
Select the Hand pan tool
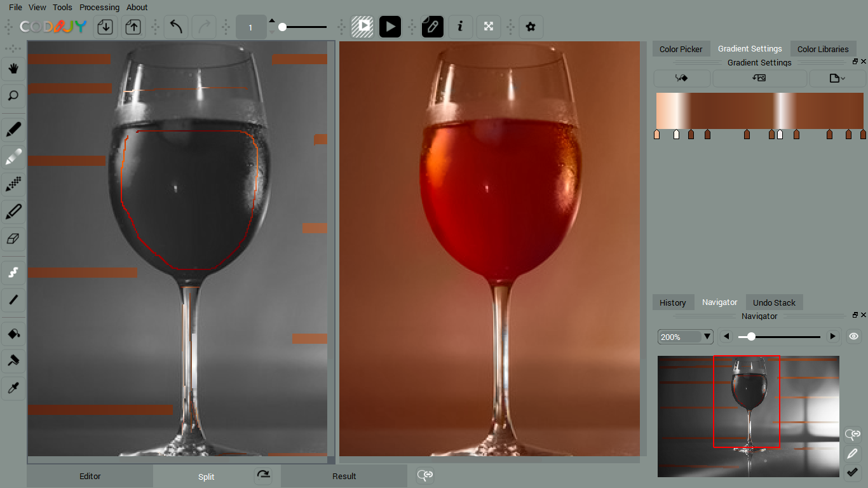pyautogui.click(x=13, y=68)
